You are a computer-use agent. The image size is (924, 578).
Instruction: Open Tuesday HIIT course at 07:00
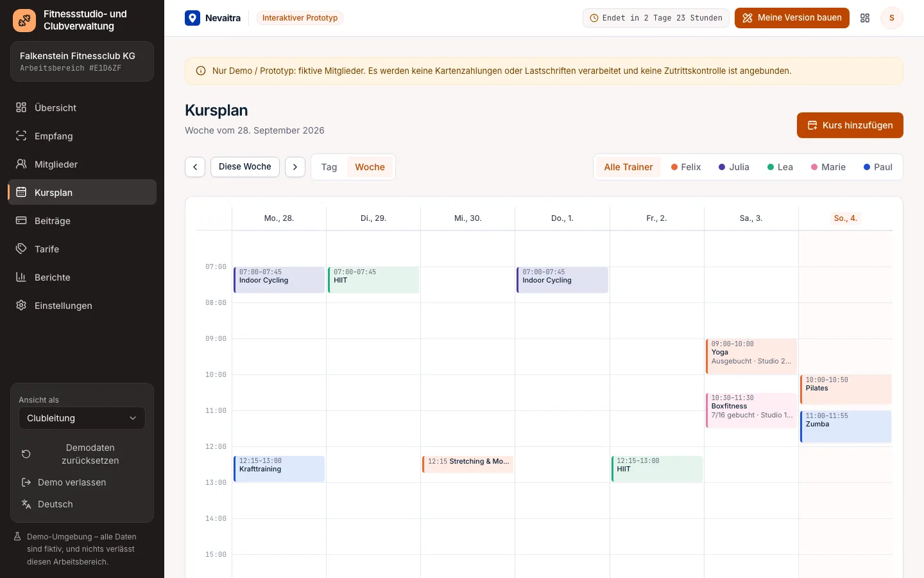point(373,280)
